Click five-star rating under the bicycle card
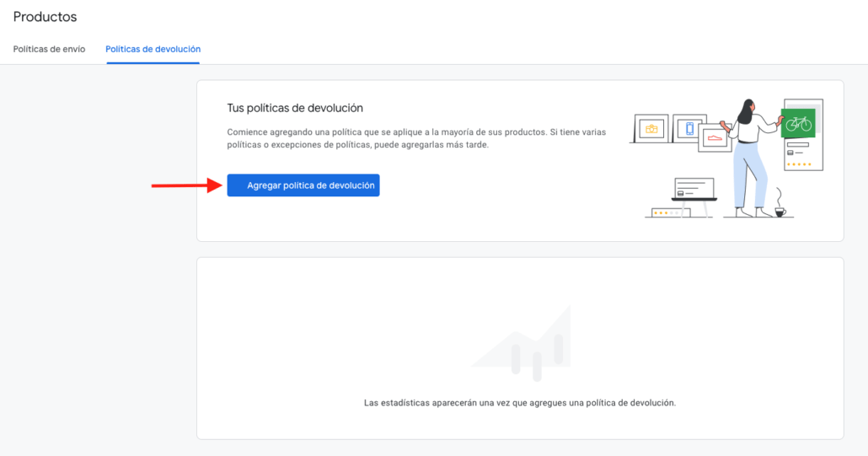 pos(798,164)
